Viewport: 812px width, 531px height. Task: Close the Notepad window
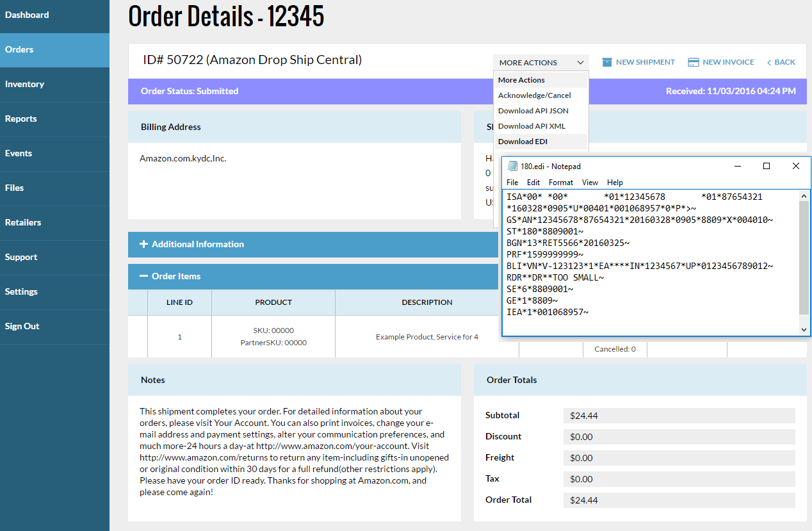click(x=796, y=166)
